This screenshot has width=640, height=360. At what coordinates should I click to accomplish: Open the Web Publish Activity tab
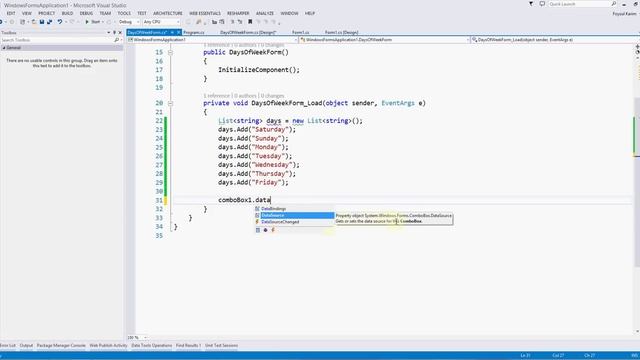(x=109, y=346)
